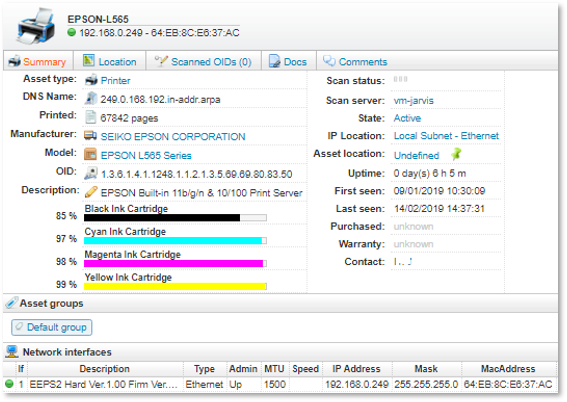
Task: Click the Model box icon
Action: click(90, 154)
